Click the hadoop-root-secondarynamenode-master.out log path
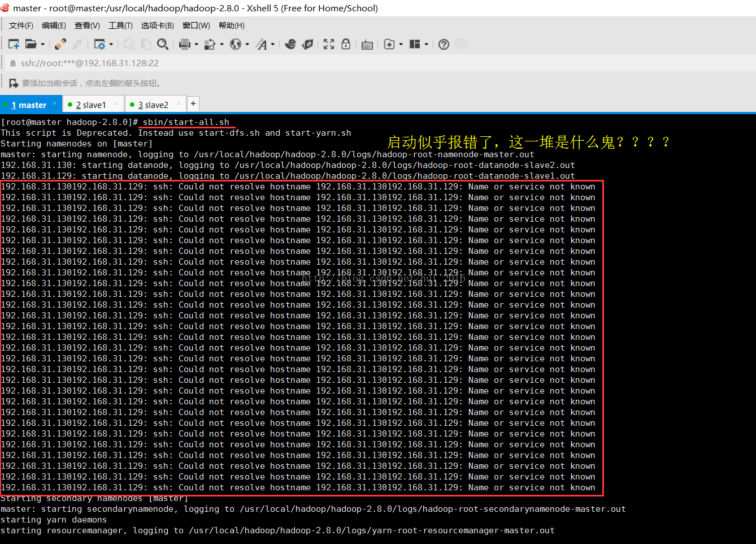 433,509
